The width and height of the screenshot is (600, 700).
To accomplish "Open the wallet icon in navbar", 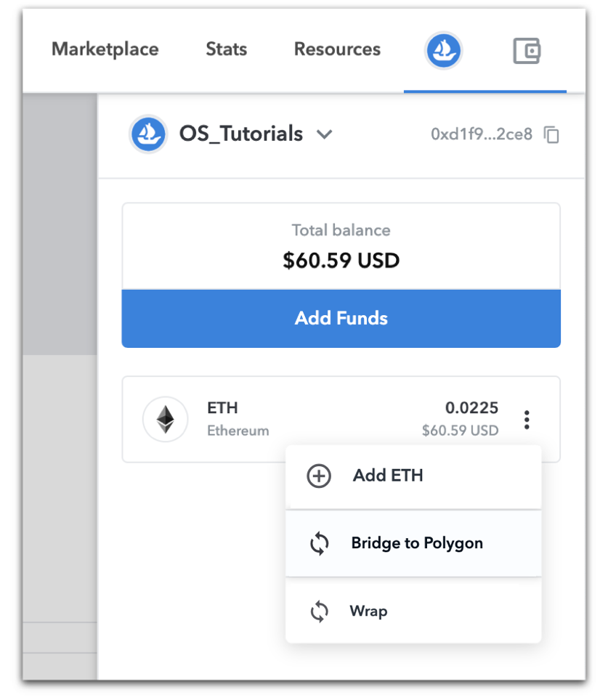I will pyautogui.click(x=527, y=51).
